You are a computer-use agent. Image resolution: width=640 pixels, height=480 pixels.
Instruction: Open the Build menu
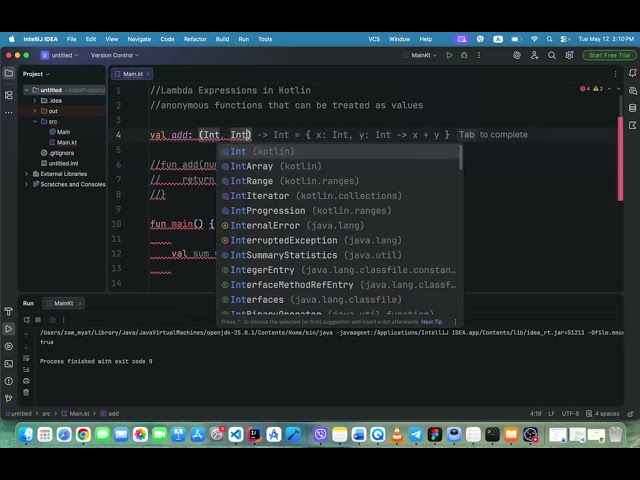[222, 39]
